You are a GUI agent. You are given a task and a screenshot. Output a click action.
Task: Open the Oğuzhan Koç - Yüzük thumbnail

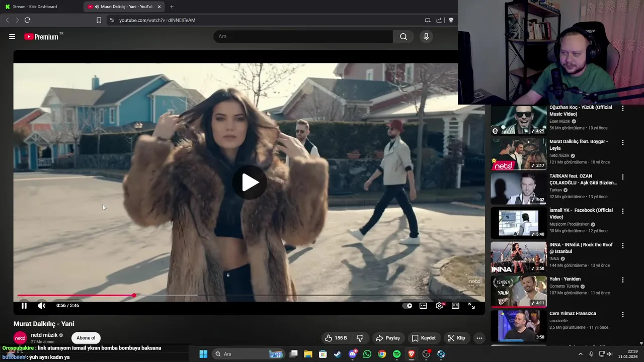click(519, 120)
